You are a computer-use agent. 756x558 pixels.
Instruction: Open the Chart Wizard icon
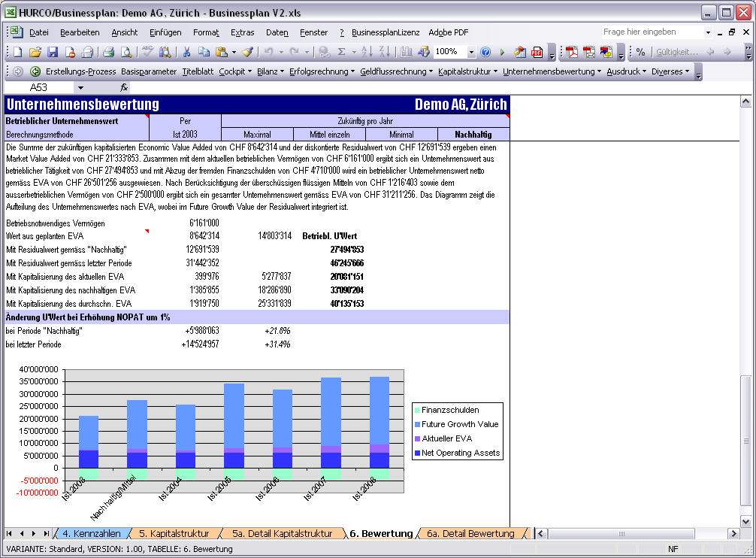406,52
